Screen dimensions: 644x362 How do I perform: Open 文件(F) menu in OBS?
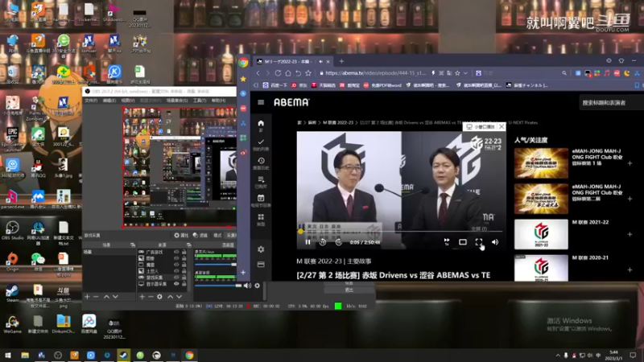point(91,101)
